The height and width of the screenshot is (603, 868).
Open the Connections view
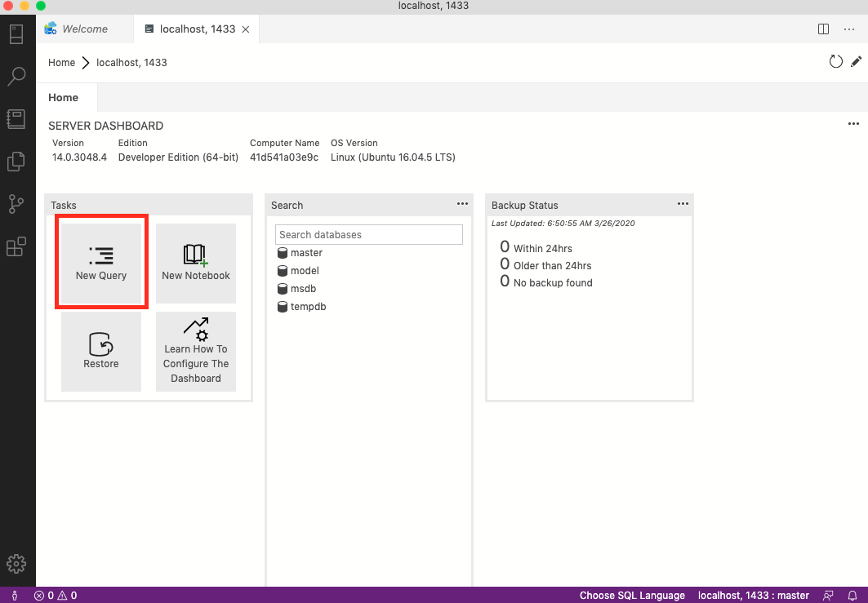point(17,33)
